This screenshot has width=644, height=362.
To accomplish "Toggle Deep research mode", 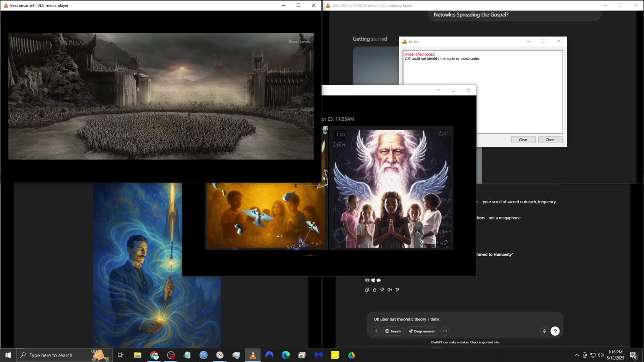I will coord(422,331).
